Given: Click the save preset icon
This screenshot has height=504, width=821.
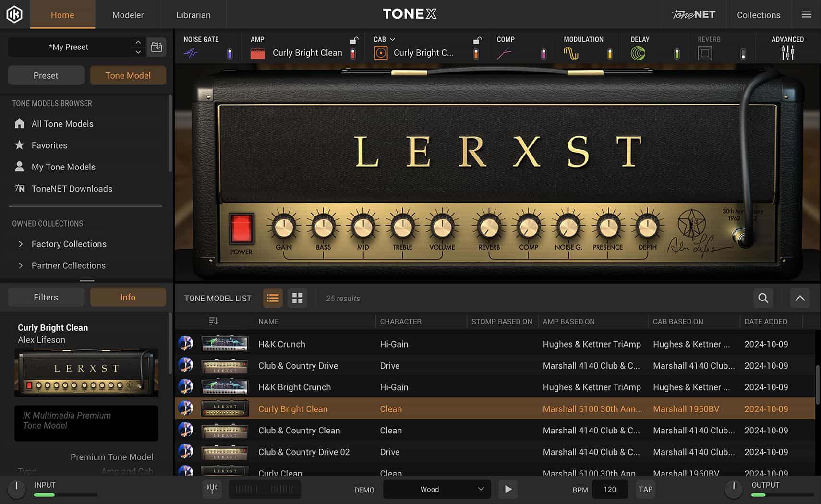Looking at the screenshot, I should (x=157, y=47).
